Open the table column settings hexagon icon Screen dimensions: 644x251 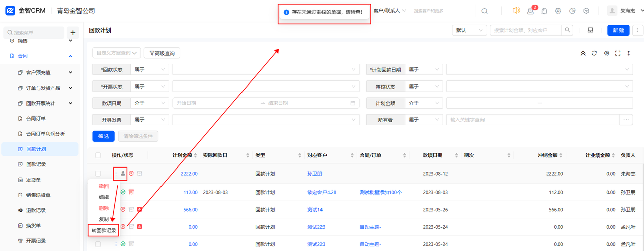pyautogui.click(x=607, y=53)
